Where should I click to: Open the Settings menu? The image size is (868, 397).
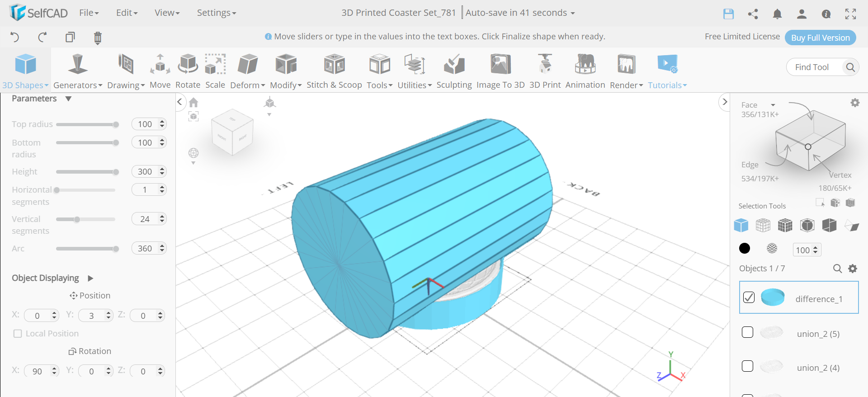coord(217,13)
